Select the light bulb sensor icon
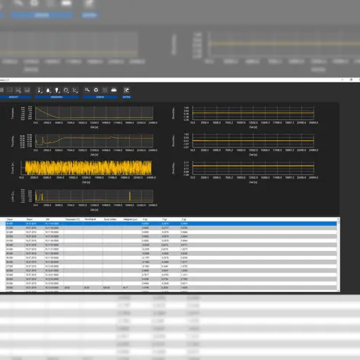The image size is (360, 360). point(57,90)
